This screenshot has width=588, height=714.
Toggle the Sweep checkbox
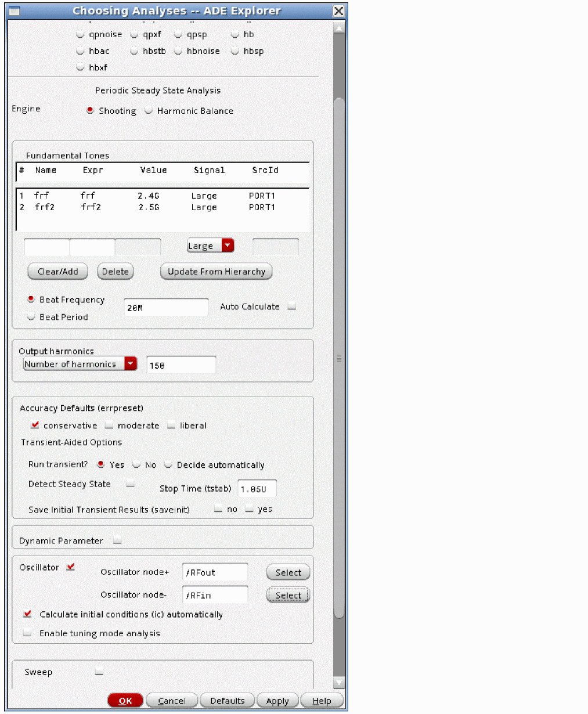point(99,672)
